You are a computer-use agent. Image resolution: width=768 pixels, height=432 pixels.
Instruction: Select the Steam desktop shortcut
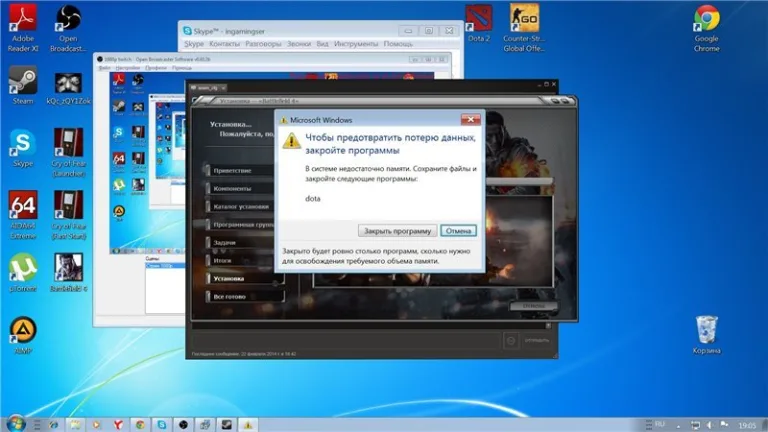(x=23, y=86)
